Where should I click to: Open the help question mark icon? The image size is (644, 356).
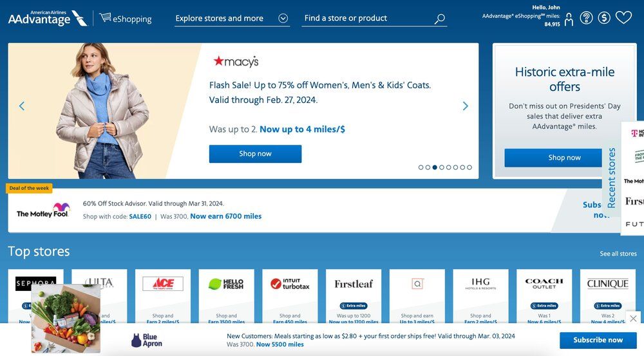(x=586, y=17)
